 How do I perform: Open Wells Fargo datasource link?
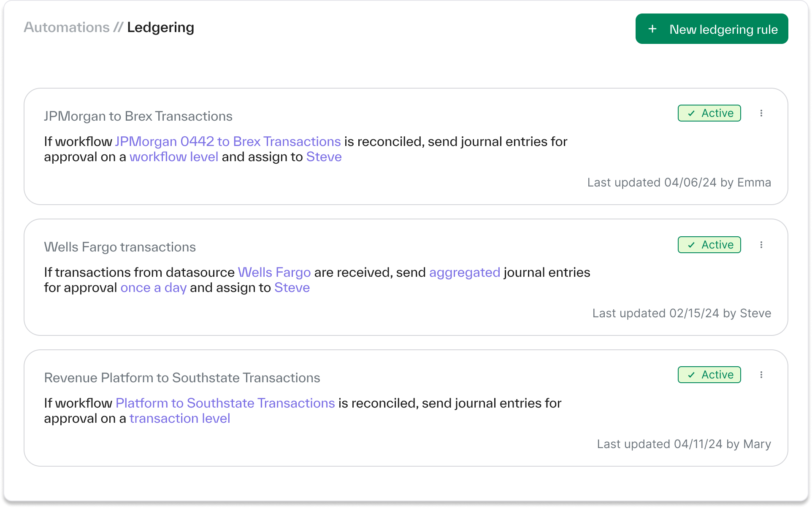pyautogui.click(x=274, y=272)
